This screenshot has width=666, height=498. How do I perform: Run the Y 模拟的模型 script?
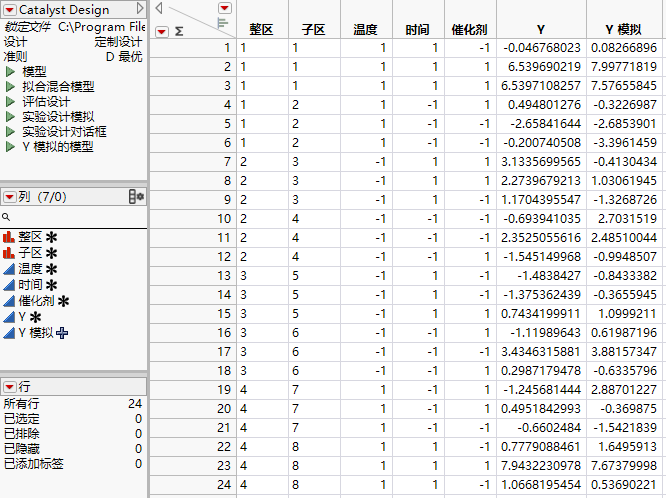pyautogui.click(x=11, y=147)
